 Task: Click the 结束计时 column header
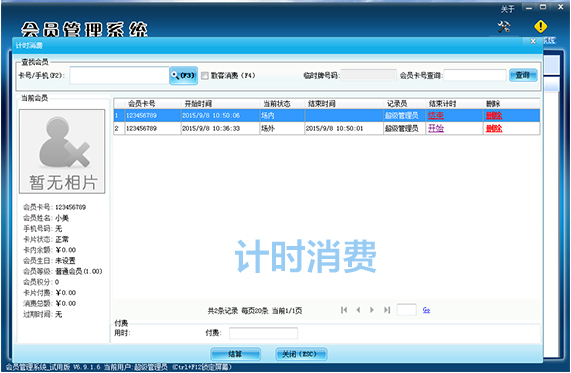point(442,104)
